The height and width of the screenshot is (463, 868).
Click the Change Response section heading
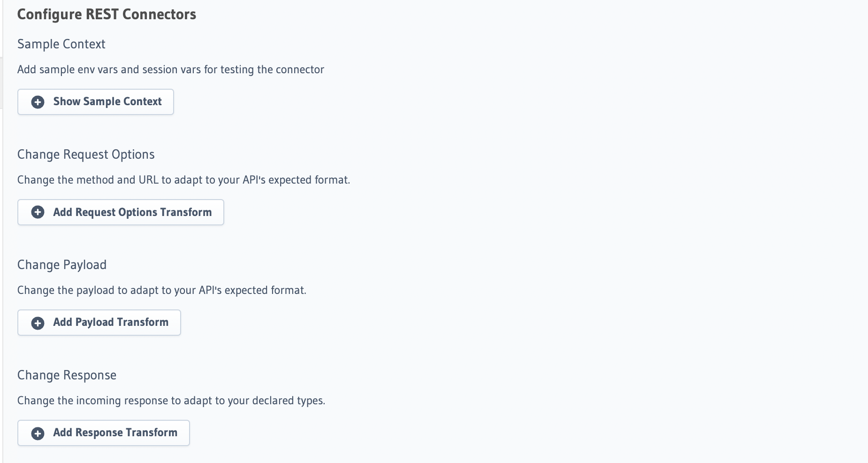click(67, 375)
